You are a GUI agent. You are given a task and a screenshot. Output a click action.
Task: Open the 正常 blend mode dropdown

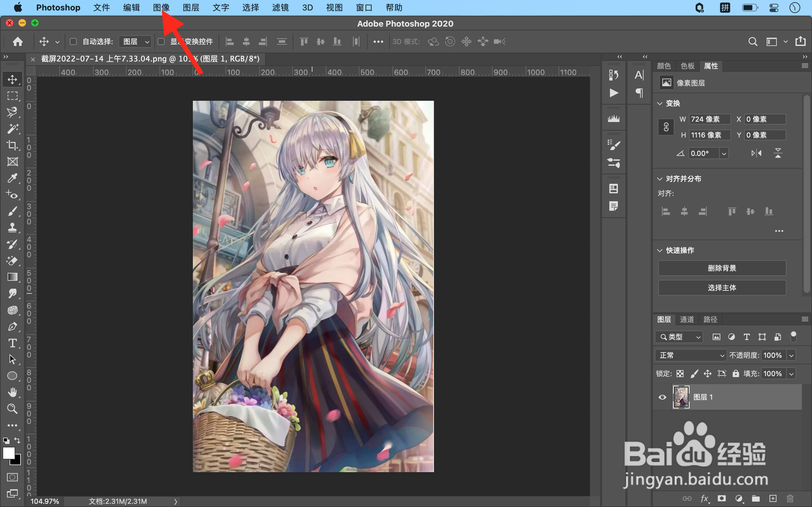[x=691, y=355]
